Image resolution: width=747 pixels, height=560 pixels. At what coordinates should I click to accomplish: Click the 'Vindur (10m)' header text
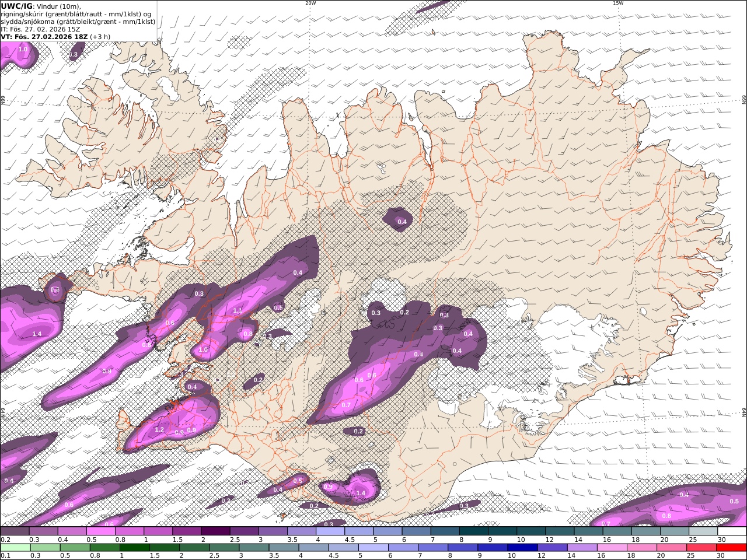(57, 6)
